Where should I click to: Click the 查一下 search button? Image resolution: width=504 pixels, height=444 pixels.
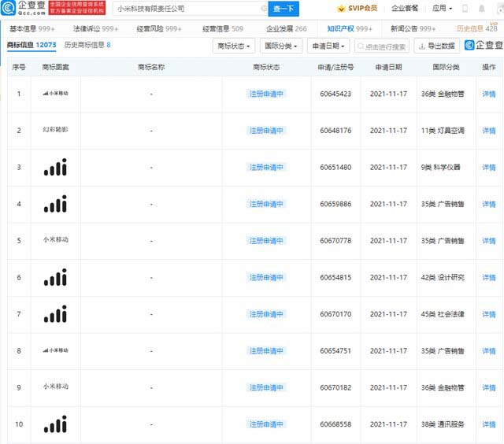283,9
